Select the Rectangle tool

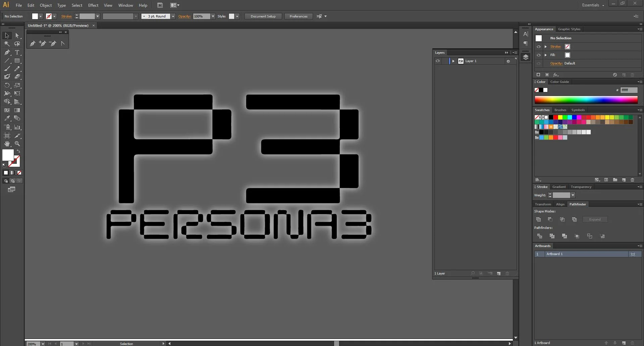click(x=17, y=61)
